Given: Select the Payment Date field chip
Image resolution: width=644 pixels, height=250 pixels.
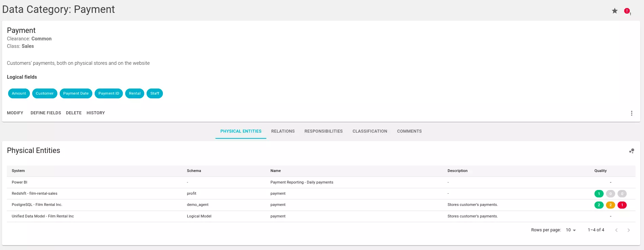Looking at the screenshot, I should click(x=76, y=93).
